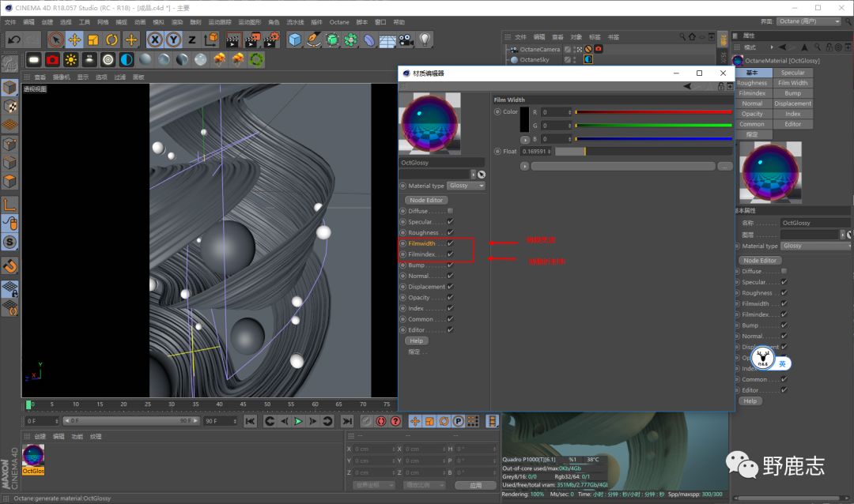Open the Octane menu in the menu bar

339,22
